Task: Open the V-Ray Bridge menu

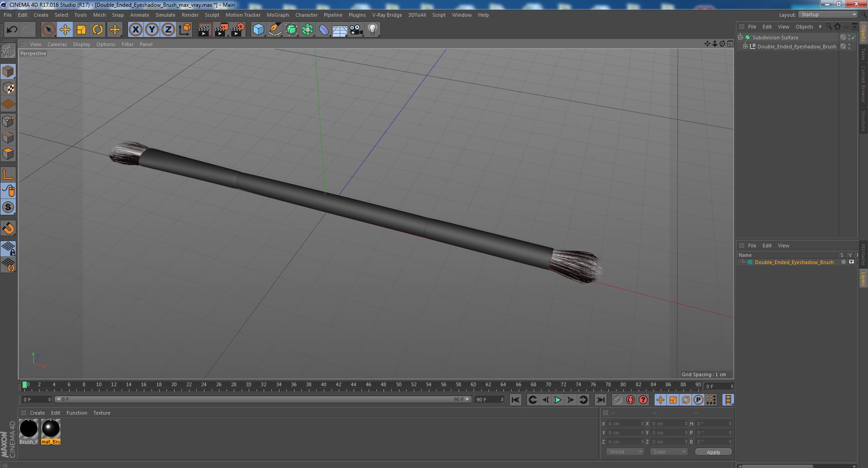Action: click(387, 15)
